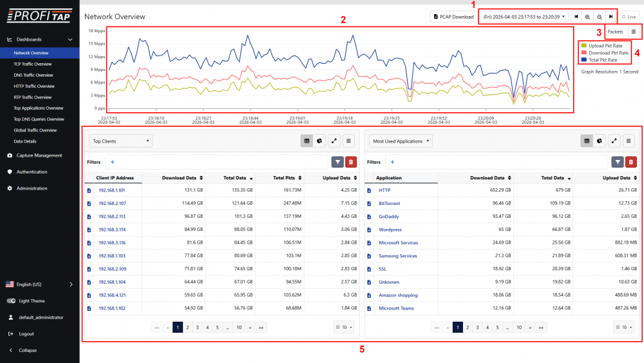Expand the Most Used Applications panel fullscreen

click(x=614, y=141)
